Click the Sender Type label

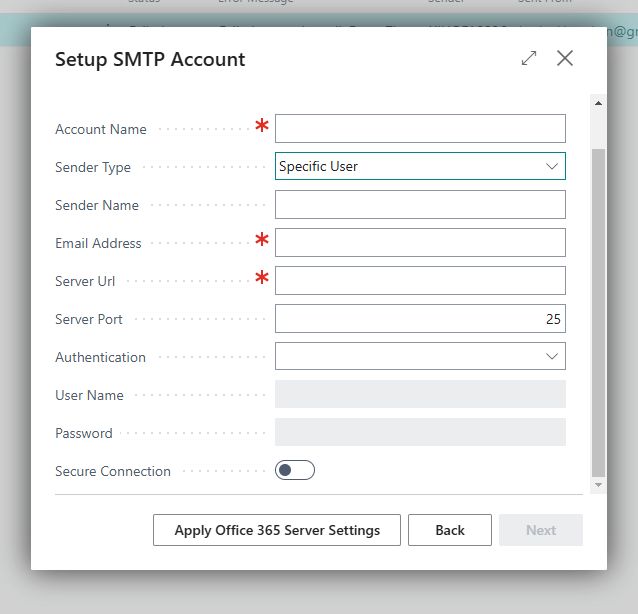[93, 168]
